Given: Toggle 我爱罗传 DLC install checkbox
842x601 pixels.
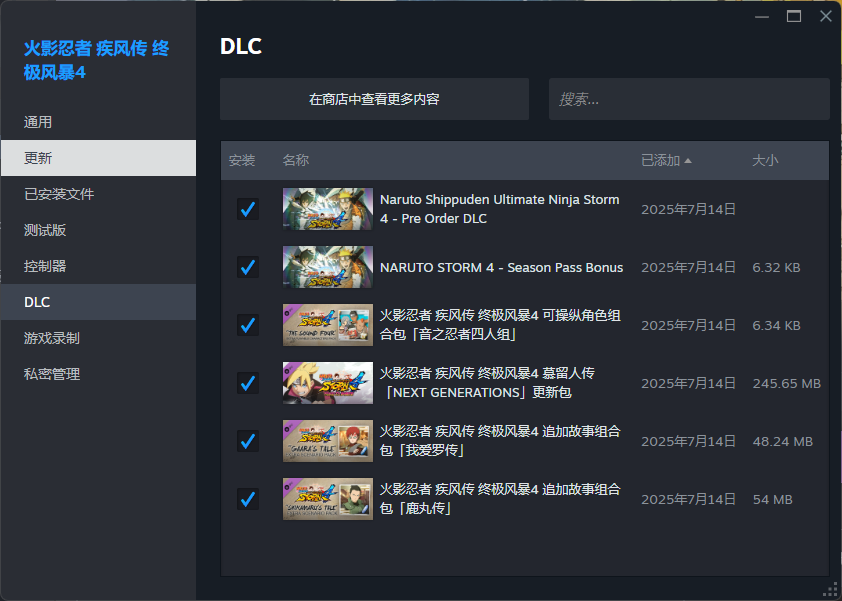Looking at the screenshot, I should click(x=248, y=441).
